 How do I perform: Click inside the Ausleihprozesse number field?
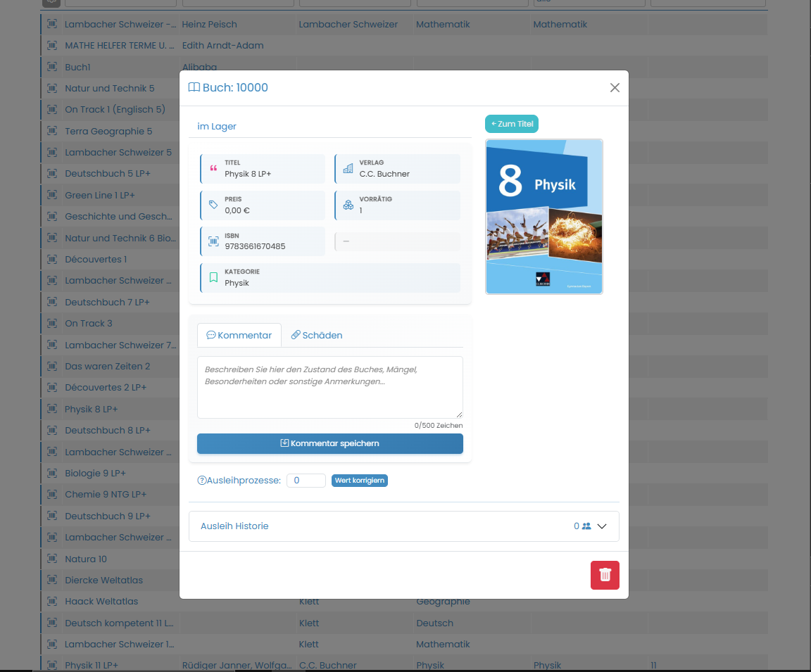pyautogui.click(x=306, y=480)
